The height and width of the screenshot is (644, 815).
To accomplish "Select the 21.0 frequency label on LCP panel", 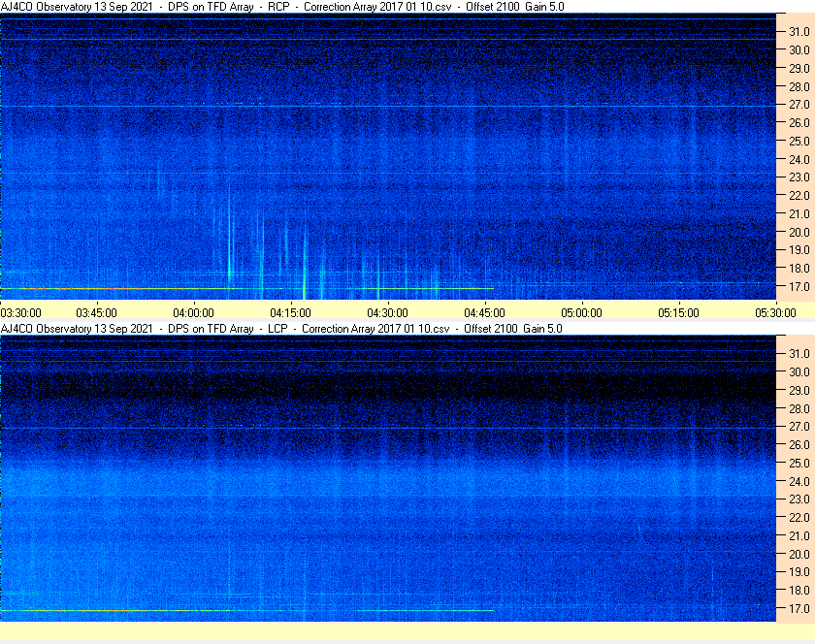I will (799, 535).
